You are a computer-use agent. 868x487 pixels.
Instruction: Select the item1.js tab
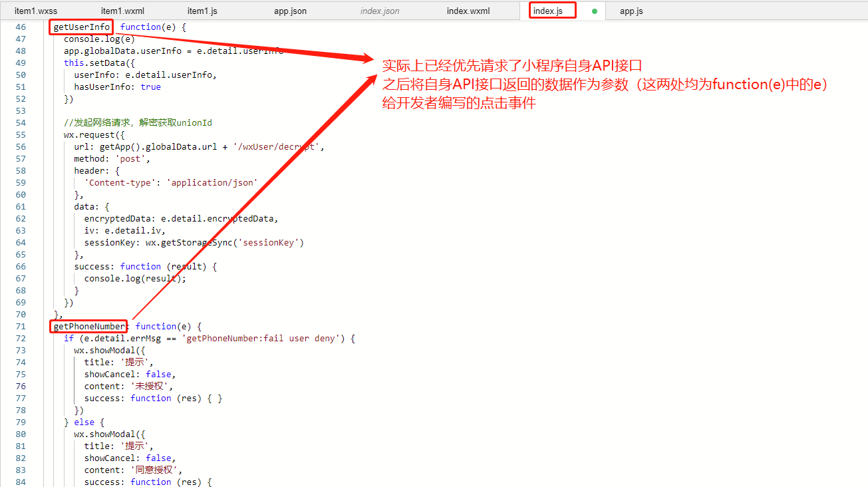202,10
